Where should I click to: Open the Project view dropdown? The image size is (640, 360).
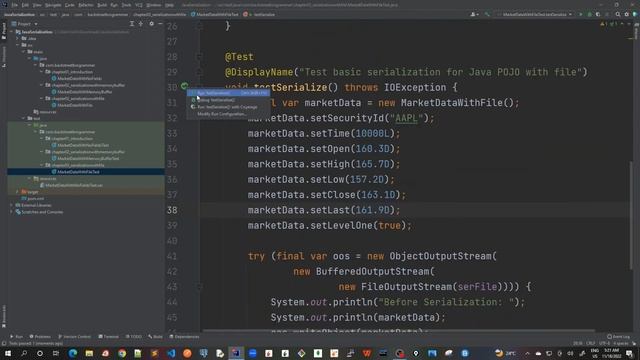[x=25, y=24]
